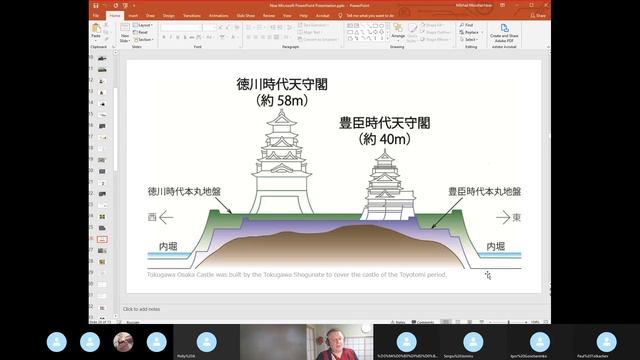Click Create and Share Adobe PDF
This screenshot has width=640, height=360.
click(x=504, y=33)
